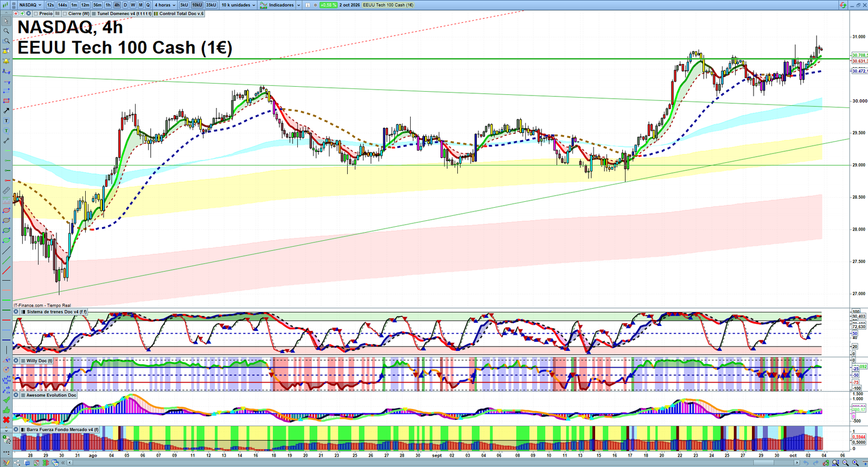
Task: Toggle the Cierre (W) checkbox
Action: click(x=65, y=14)
